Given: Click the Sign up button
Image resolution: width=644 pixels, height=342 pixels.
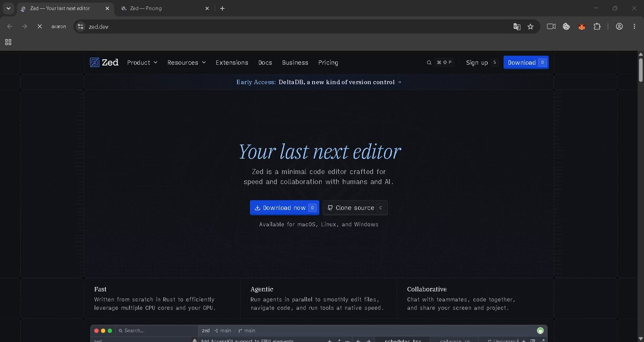Looking at the screenshot, I should pyautogui.click(x=482, y=63).
